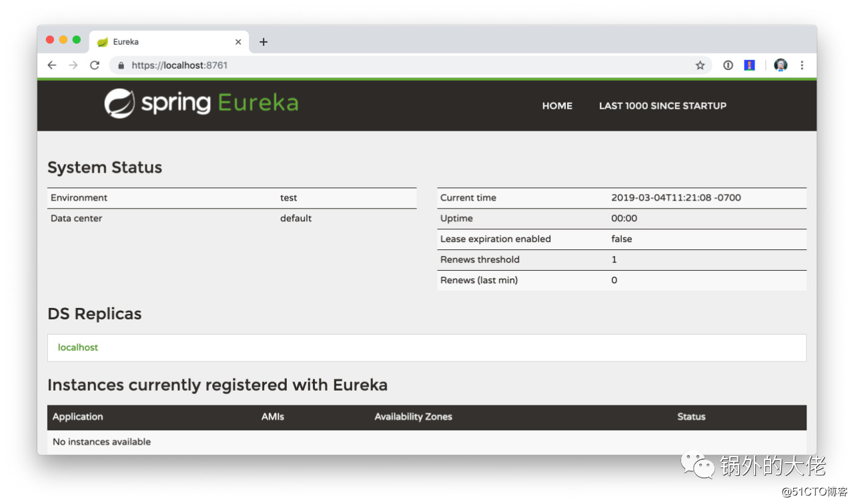Open the blue square extension icon
The width and height of the screenshot is (854, 504).
point(749,65)
